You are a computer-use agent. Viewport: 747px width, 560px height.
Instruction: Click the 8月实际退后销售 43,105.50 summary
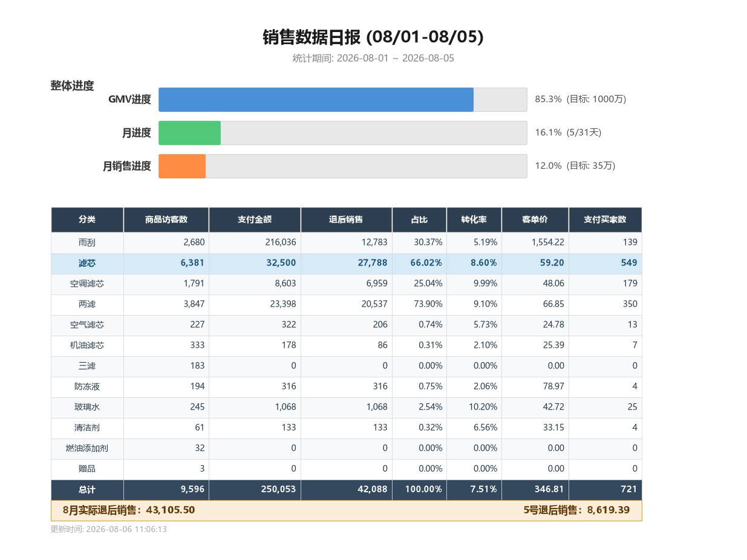[129, 510]
